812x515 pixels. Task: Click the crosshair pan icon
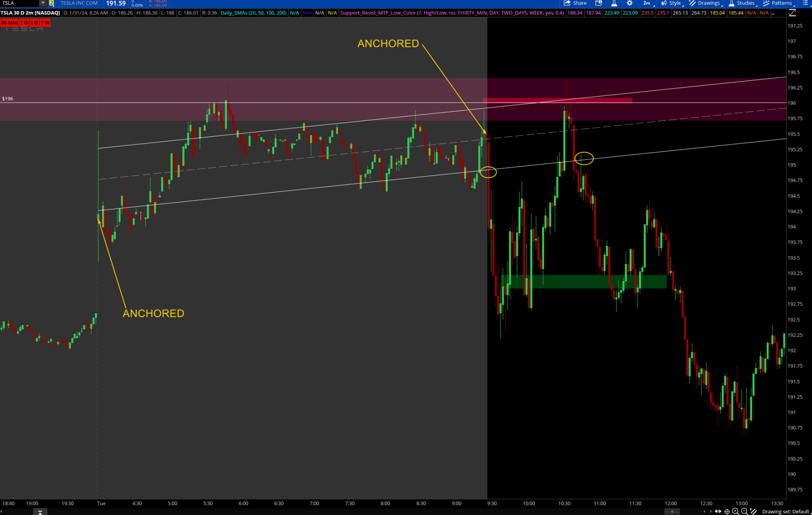[727, 511]
